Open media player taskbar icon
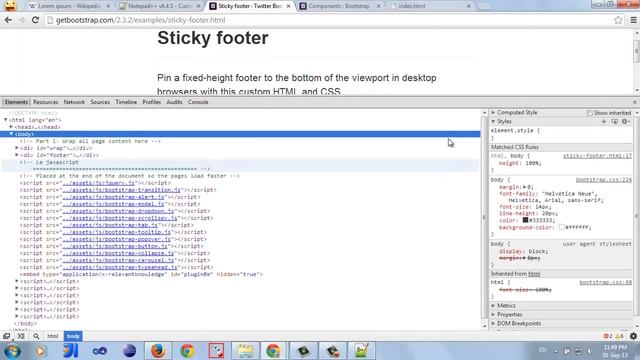This screenshot has width=640, height=360. click(40, 351)
